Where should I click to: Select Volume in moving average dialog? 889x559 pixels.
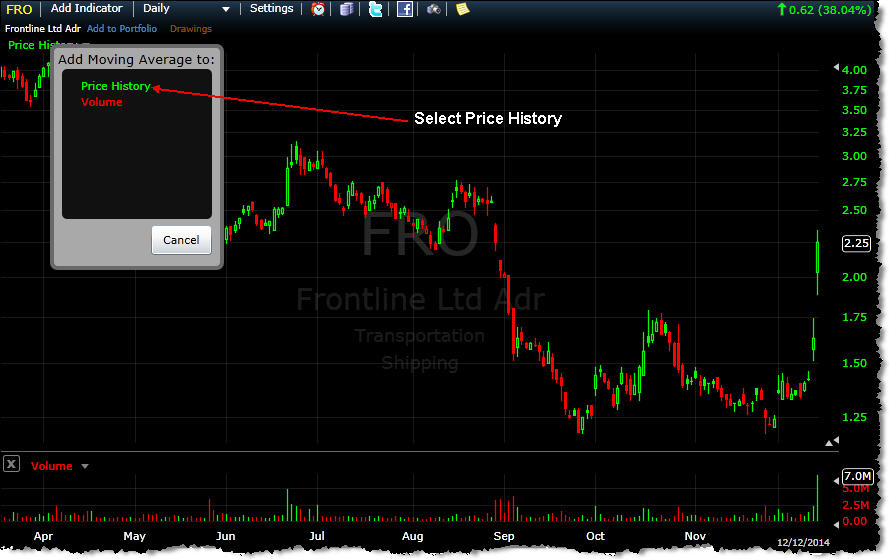click(101, 102)
